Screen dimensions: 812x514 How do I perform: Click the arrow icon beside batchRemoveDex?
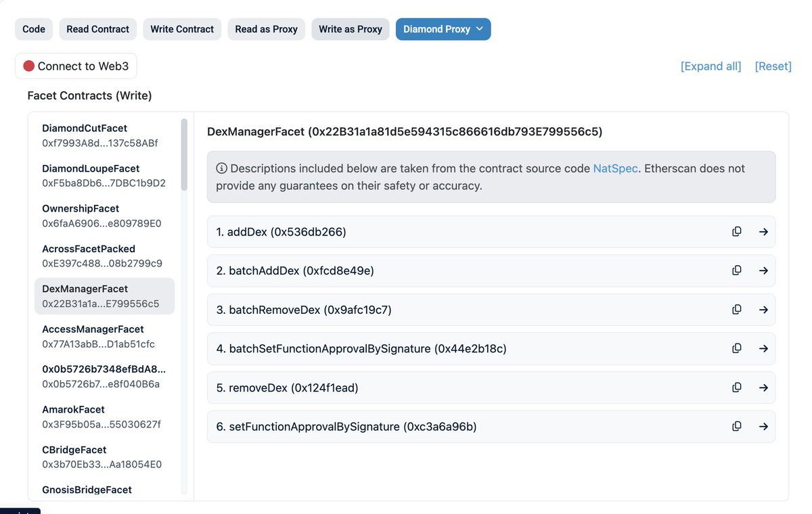[x=764, y=309]
